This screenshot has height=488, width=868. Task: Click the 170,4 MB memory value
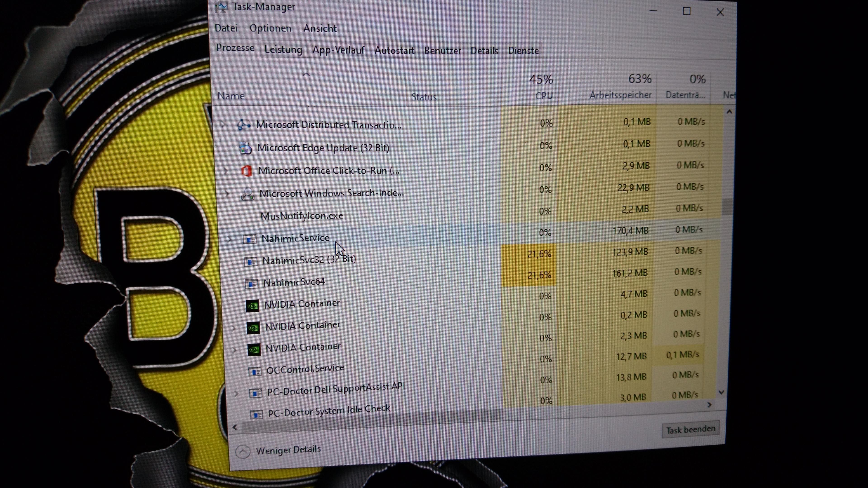[x=630, y=231]
